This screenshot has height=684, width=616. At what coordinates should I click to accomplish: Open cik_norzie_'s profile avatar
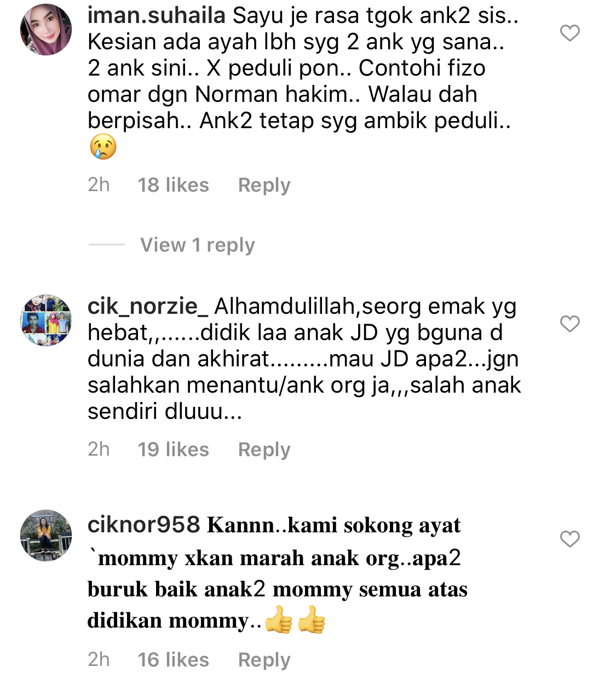coord(46,320)
